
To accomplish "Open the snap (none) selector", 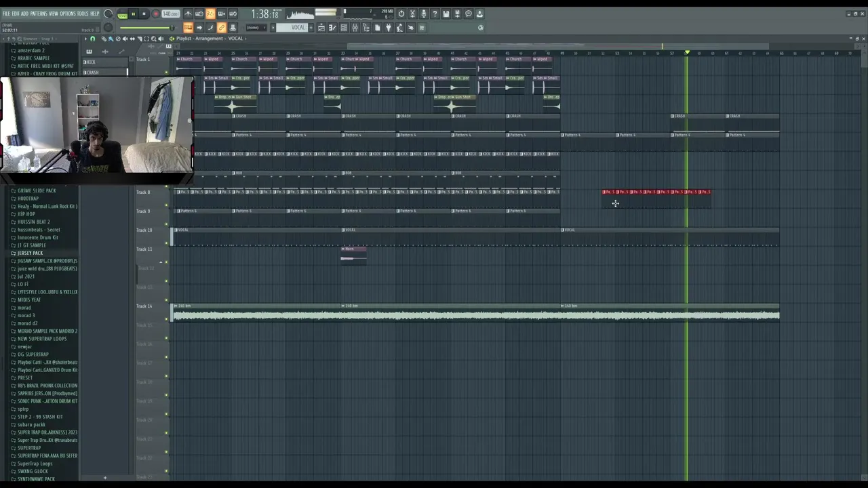I will [x=256, y=27].
